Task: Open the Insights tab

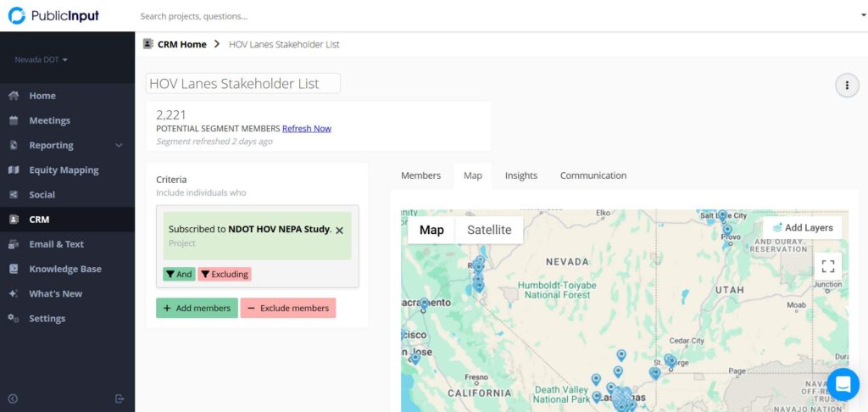Action: [x=520, y=175]
